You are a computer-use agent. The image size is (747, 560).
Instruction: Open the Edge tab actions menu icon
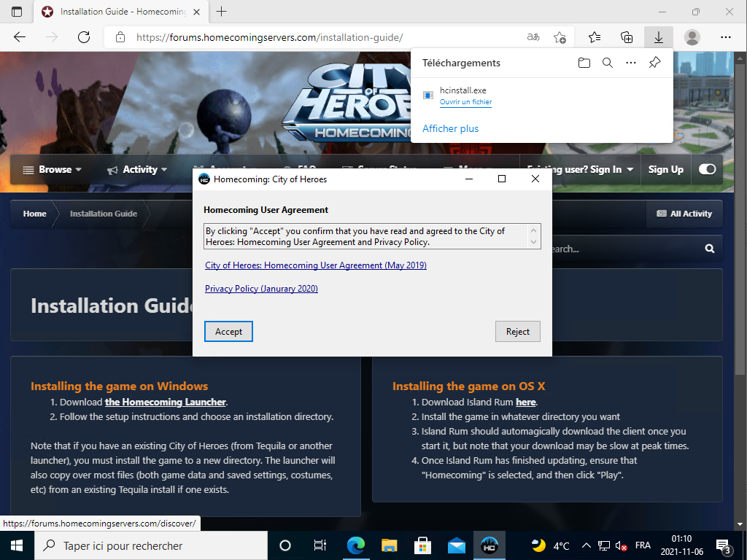pyautogui.click(x=17, y=12)
